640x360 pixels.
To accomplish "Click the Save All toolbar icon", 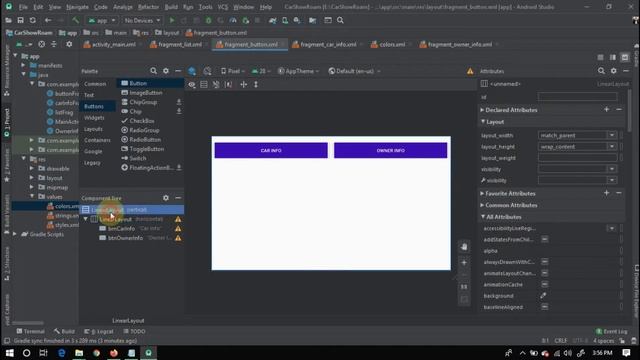I will [x=20, y=20].
